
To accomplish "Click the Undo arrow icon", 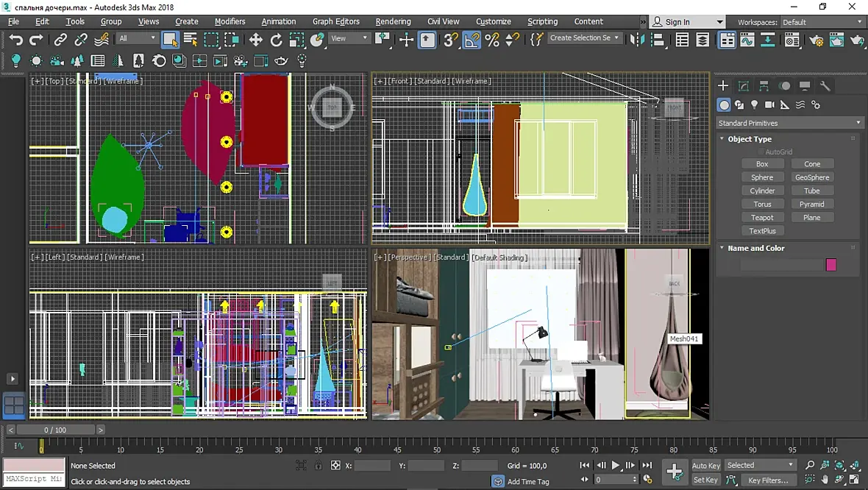I will (16, 40).
